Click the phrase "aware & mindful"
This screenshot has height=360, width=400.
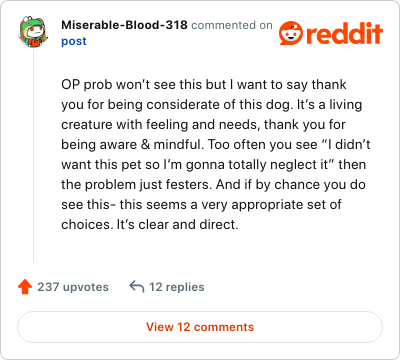(x=151, y=144)
